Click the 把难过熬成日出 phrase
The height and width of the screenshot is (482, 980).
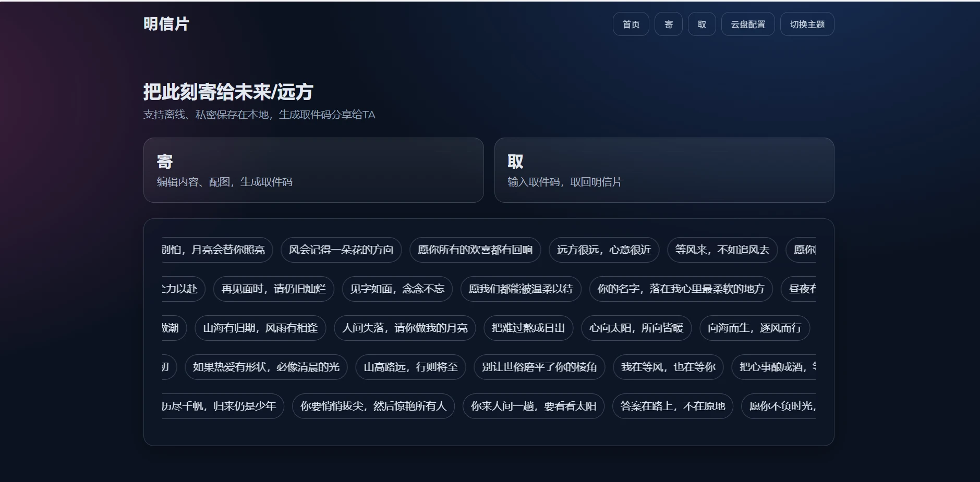tap(528, 328)
